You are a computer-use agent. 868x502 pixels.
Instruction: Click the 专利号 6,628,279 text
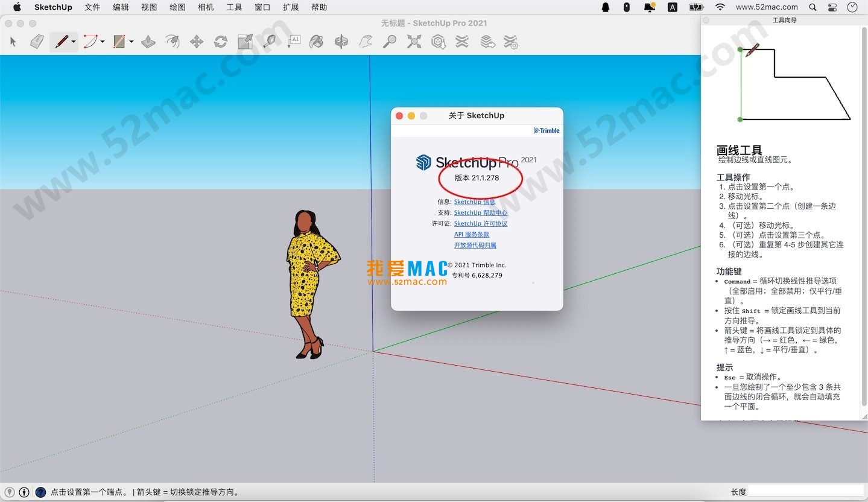(477, 275)
